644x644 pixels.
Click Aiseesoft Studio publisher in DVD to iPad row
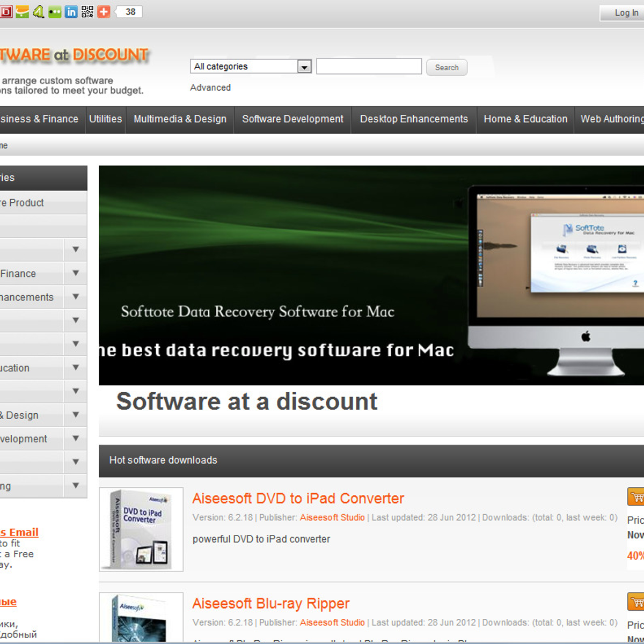332,517
